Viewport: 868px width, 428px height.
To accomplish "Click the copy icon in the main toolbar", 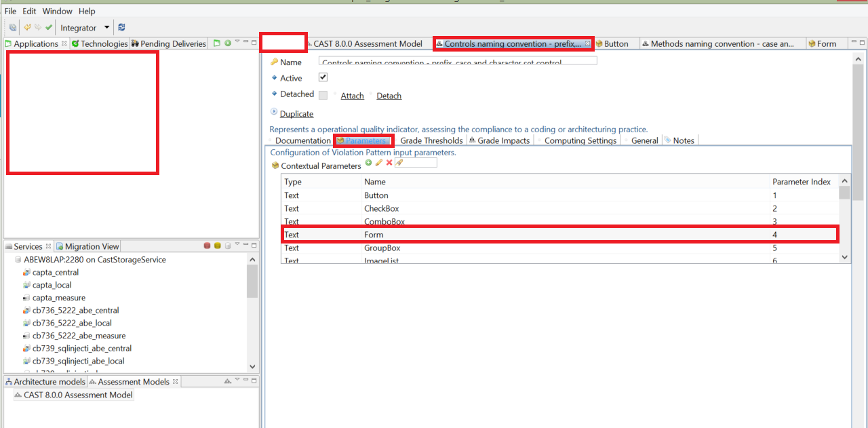I will click(13, 28).
